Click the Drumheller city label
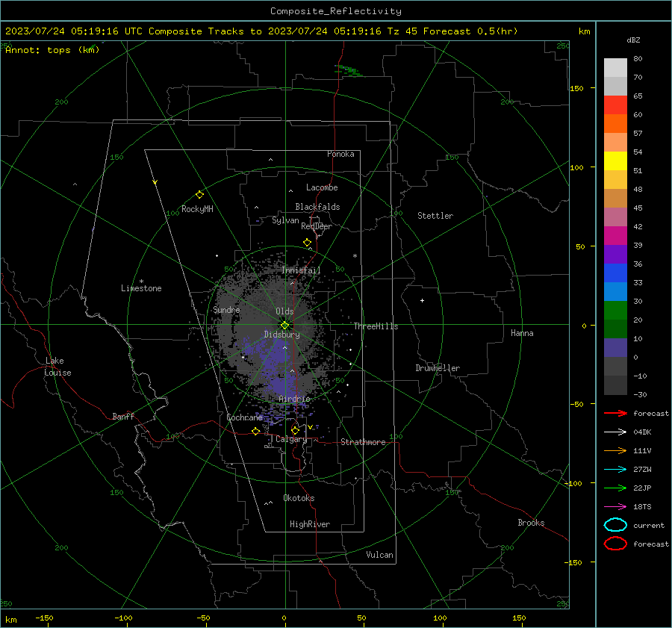The image size is (672, 628). 438,368
